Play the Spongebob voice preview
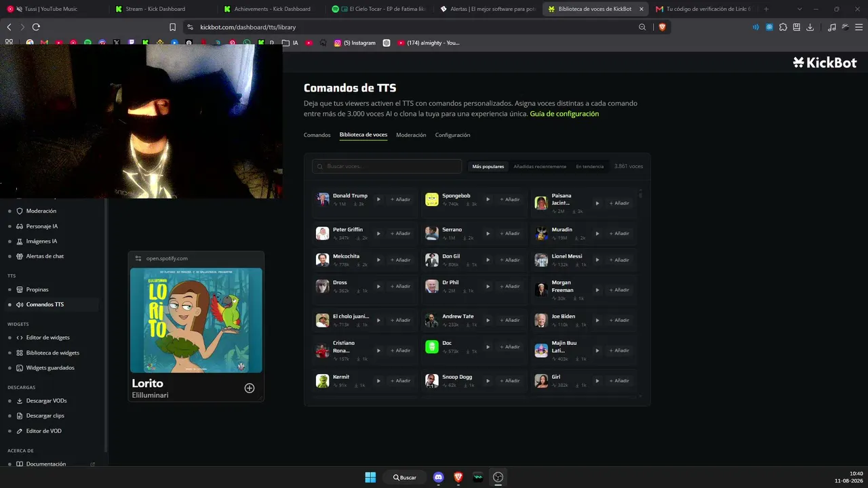The width and height of the screenshot is (868, 488). [488, 199]
